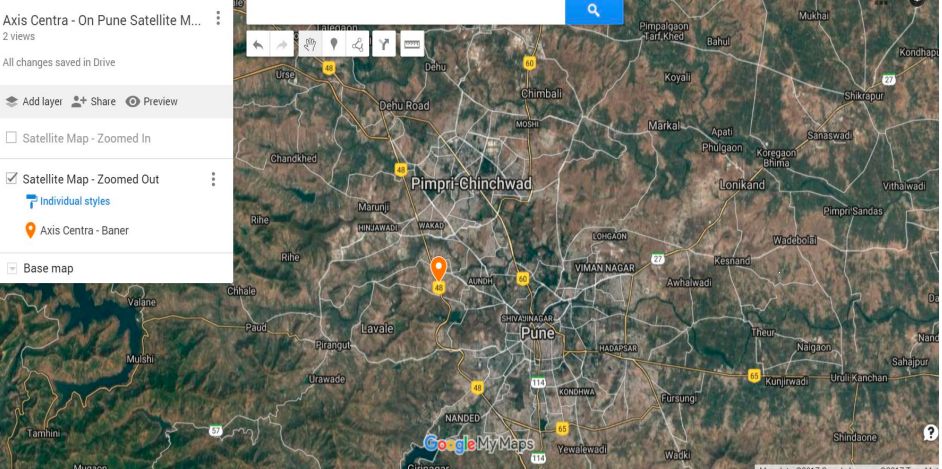This screenshot has width=942, height=469.
Task: Select Axis Centra - Baner list item
Action: pos(84,230)
